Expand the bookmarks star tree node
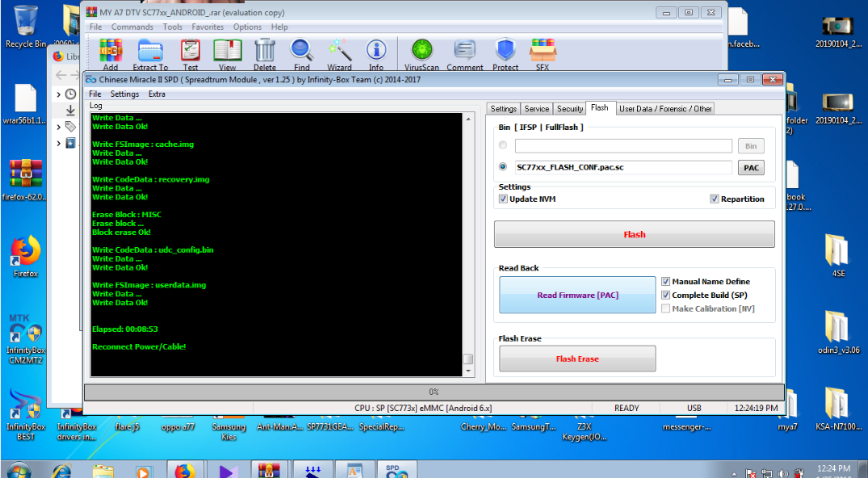The width and height of the screenshot is (868, 478). (x=59, y=144)
